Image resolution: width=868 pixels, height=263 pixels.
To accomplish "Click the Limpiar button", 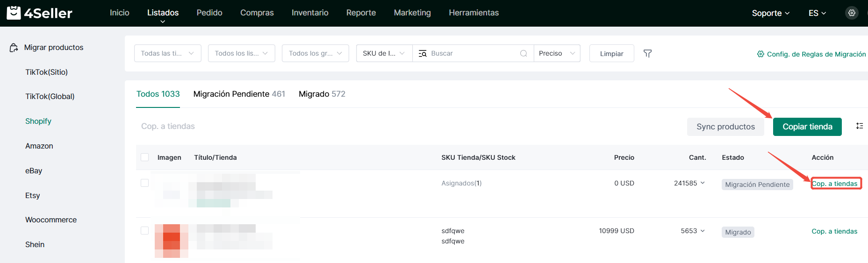I will (611, 53).
